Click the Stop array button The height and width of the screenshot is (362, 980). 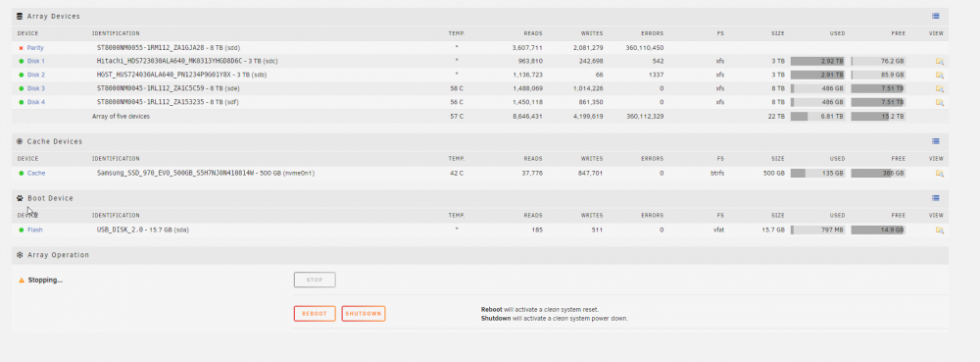[315, 281]
